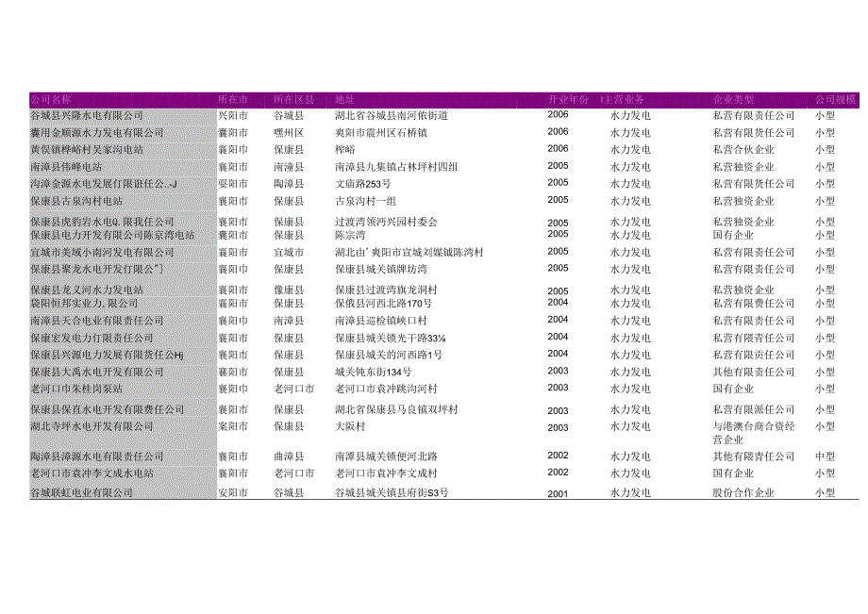
Task: Select company 陶漳县漳源水电有限责任公司
Action: [x=97, y=456]
